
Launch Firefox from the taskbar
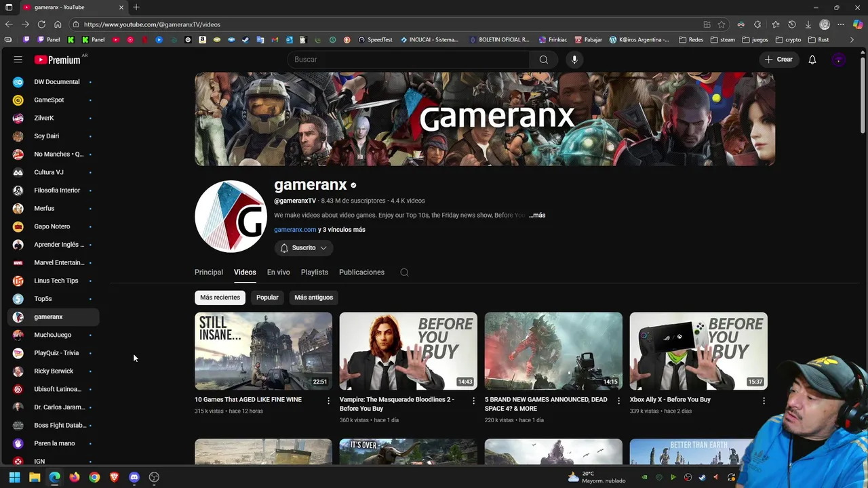pyautogui.click(x=75, y=477)
